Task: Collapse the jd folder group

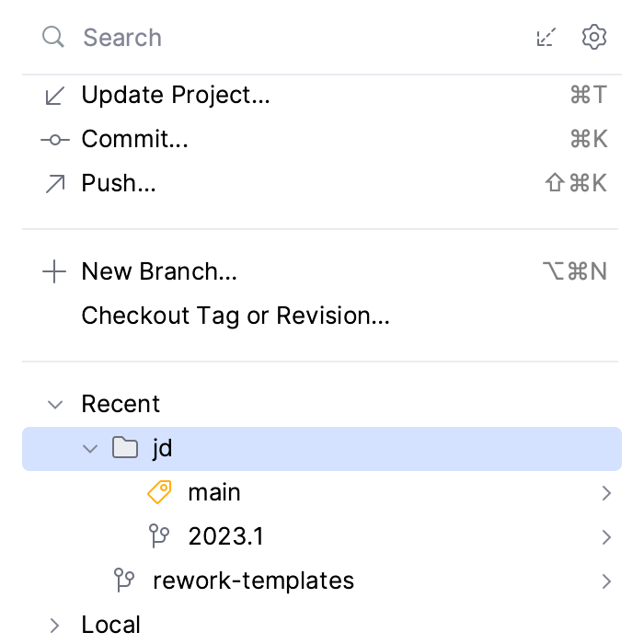Action: (90, 449)
